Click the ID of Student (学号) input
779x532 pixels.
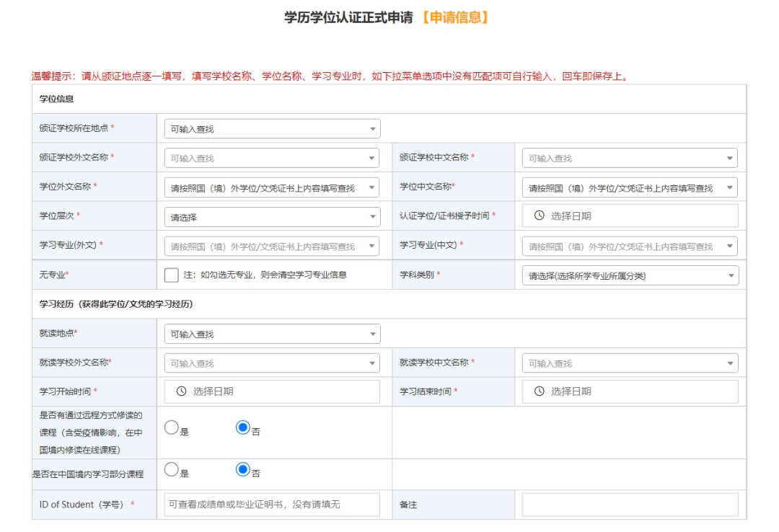click(272, 505)
